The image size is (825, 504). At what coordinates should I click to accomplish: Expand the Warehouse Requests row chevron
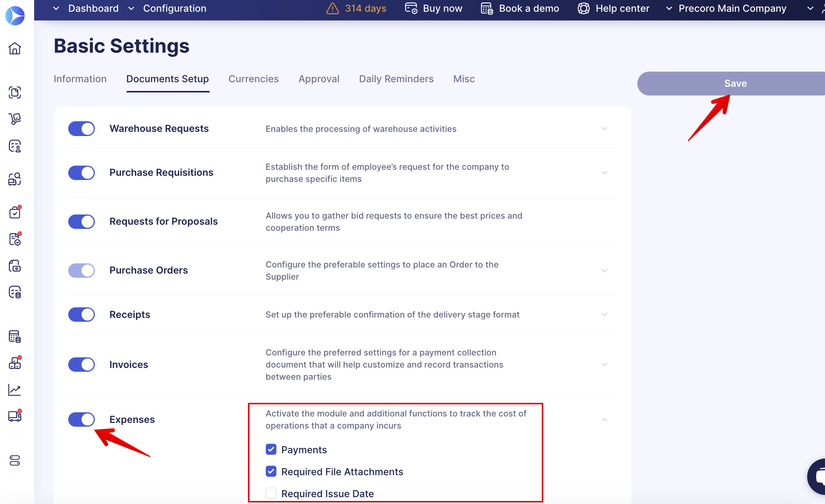tap(604, 128)
